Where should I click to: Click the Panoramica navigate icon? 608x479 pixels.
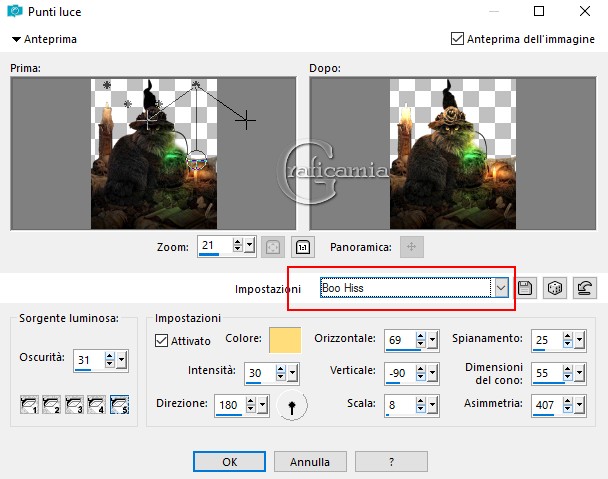(411, 247)
